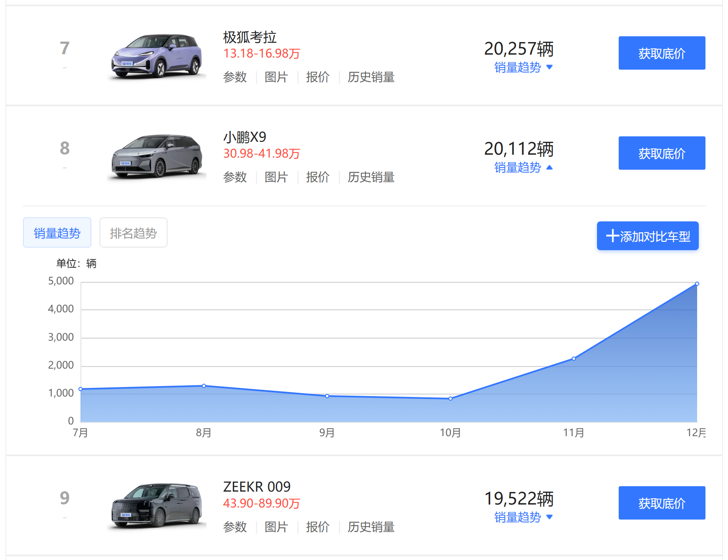Open 参数 link for 极狐考拉
Image resolution: width=728 pixels, height=560 pixels.
point(235,77)
